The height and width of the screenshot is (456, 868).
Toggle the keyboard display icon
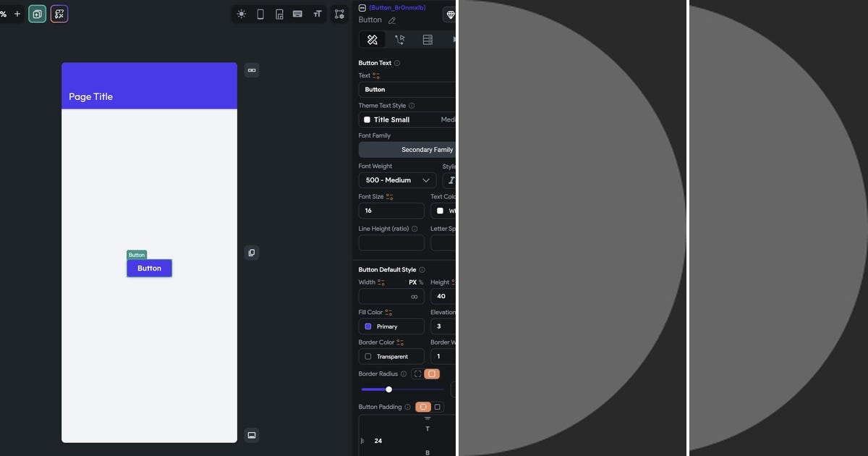tap(297, 14)
